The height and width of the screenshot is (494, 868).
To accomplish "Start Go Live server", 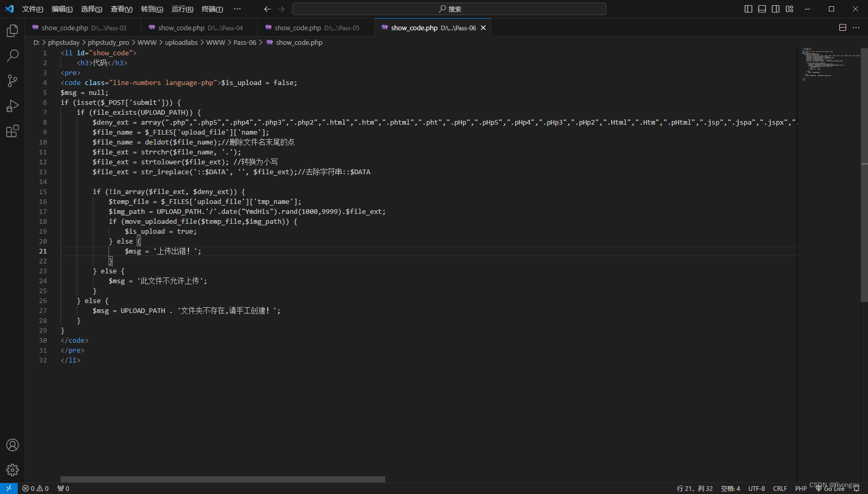I will click(830, 488).
